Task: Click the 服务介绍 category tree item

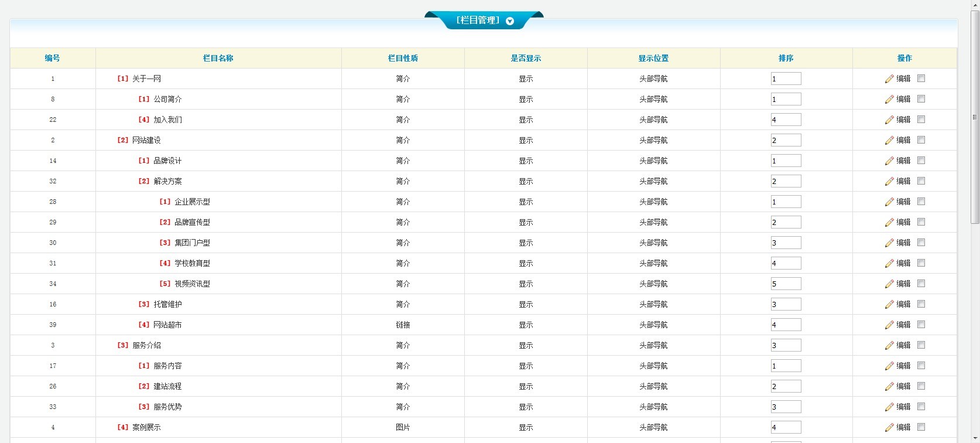Action: click(x=146, y=346)
